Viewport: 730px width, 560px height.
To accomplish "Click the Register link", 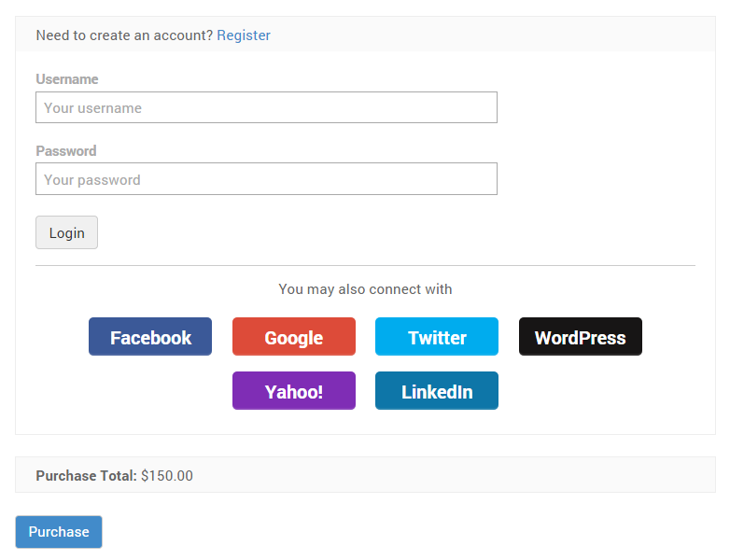I will click(x=244, y=35).
